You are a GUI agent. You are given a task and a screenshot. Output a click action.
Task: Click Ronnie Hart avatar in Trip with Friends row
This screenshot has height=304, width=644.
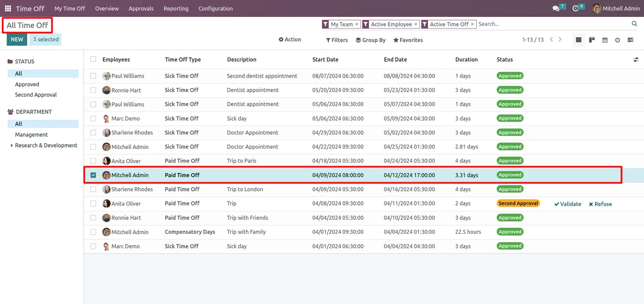point(106,218)
